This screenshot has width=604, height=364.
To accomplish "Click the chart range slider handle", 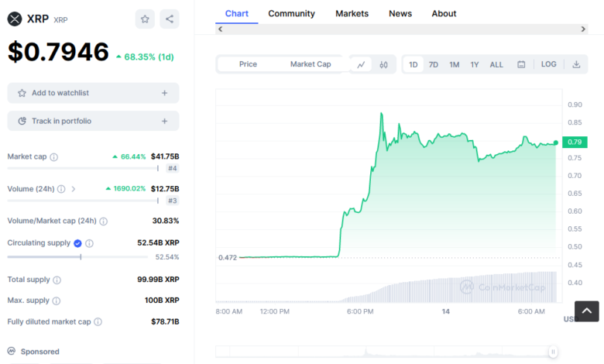I will [x=553, y=352].
